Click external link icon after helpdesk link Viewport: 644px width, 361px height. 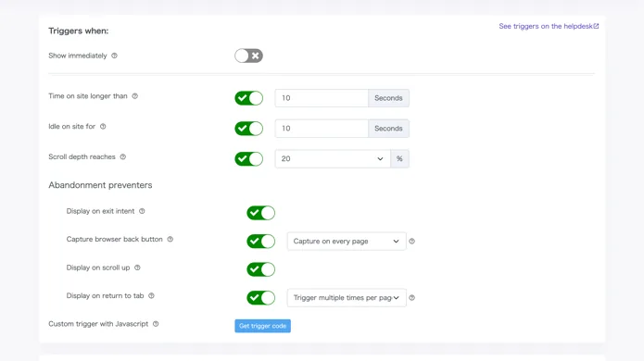point(596,26)
